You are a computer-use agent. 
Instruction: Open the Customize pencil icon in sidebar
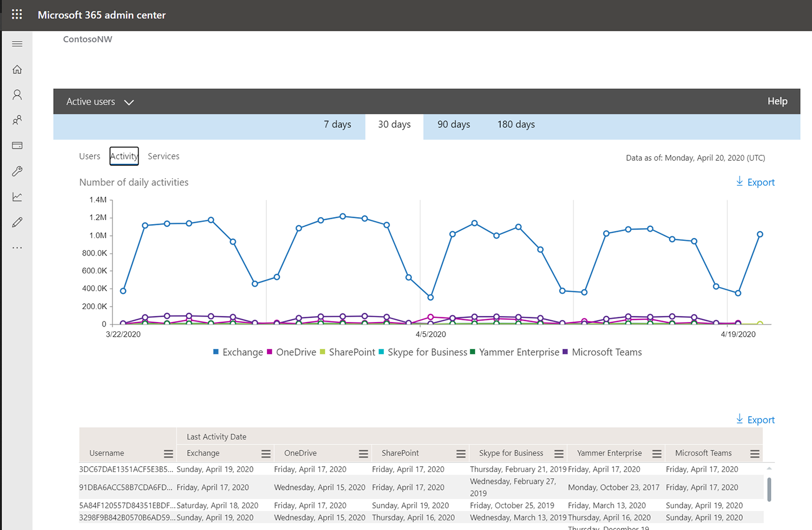click(x=17, y=222)
